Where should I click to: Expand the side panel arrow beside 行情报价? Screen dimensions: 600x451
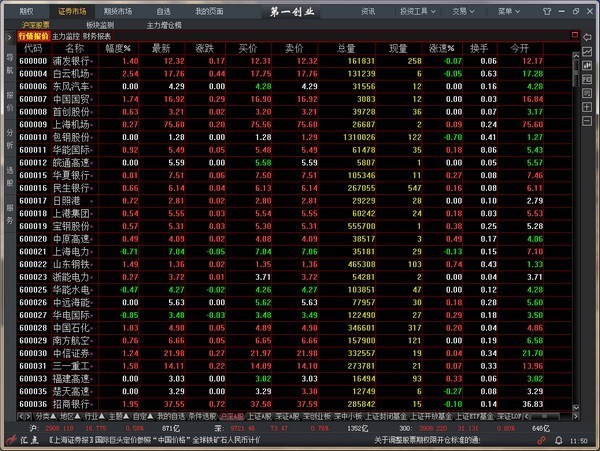(10, 37)
